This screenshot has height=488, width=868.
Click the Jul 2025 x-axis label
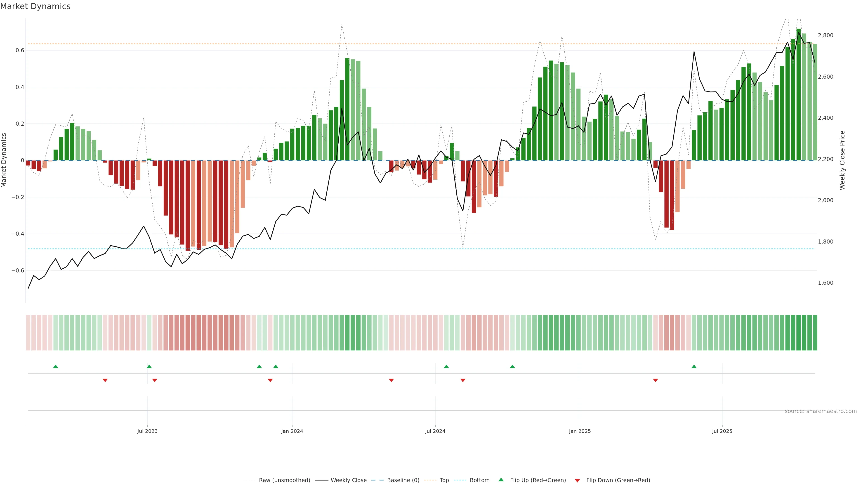722,431
